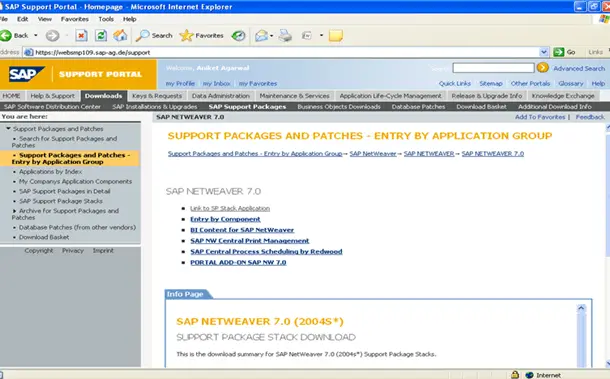Open Database Patches subtab
Viewport: 610px width, 379px height.
point(418,107)
